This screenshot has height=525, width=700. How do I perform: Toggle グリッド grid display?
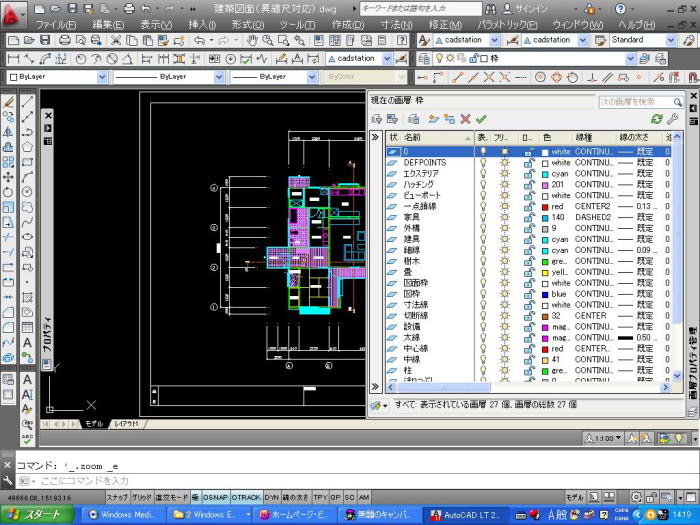tap(142, 497)
